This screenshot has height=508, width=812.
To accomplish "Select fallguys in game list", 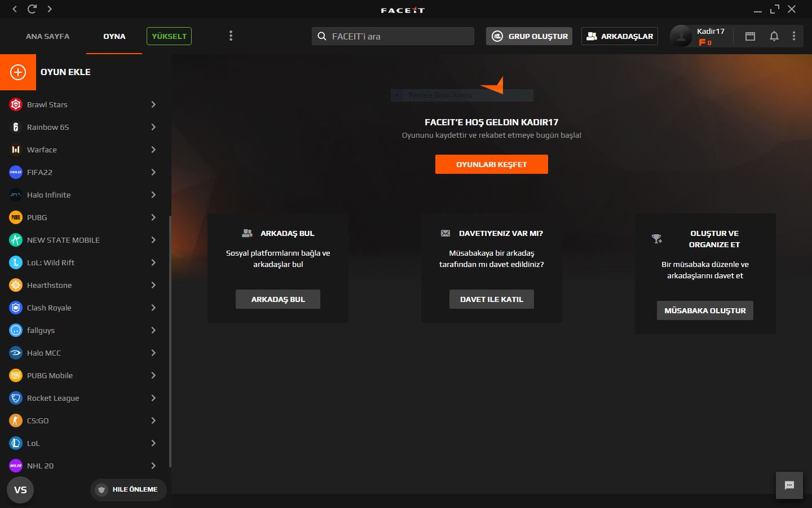I will click(83, 330).
